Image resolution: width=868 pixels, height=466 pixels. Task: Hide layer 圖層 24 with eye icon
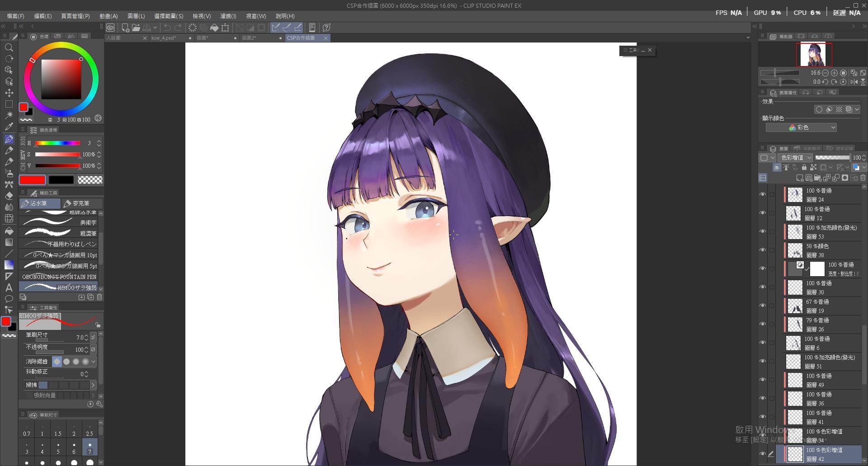763,194
